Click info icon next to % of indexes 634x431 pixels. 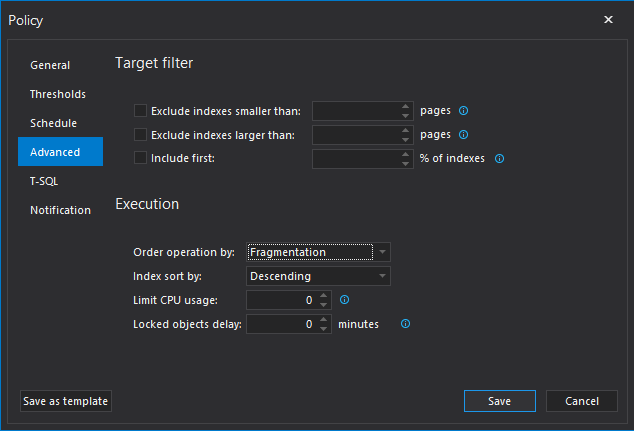pyautogui.click(x=500, y=158)
